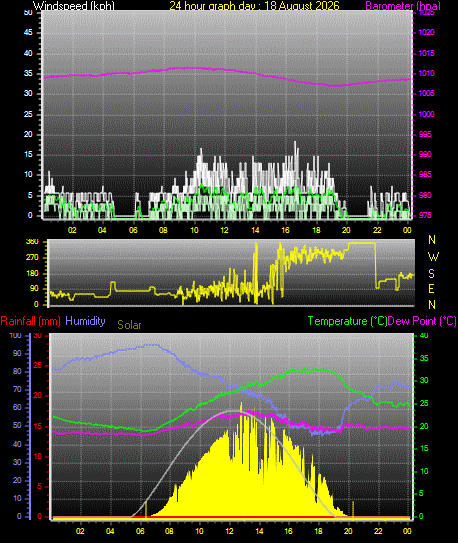Click the humidity axis value 100
Image resolution: width=458 pixels, height=543 pixels.
pos(16,336)
